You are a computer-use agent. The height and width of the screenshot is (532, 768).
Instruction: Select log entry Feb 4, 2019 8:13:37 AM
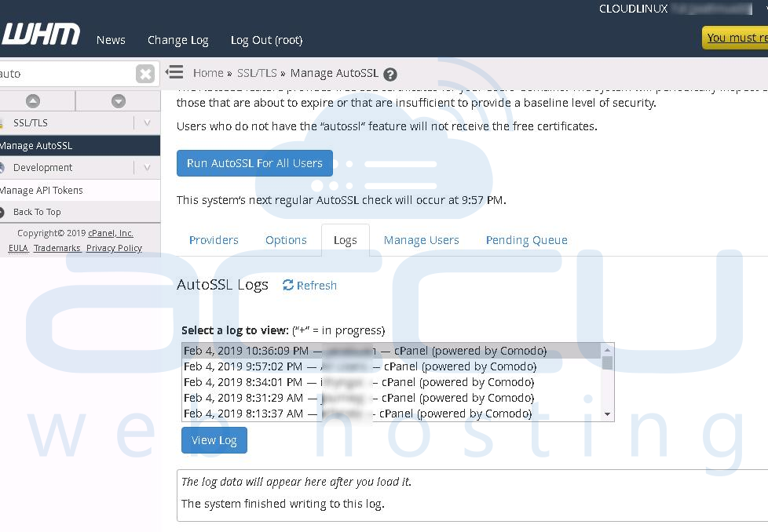point(392,414)
